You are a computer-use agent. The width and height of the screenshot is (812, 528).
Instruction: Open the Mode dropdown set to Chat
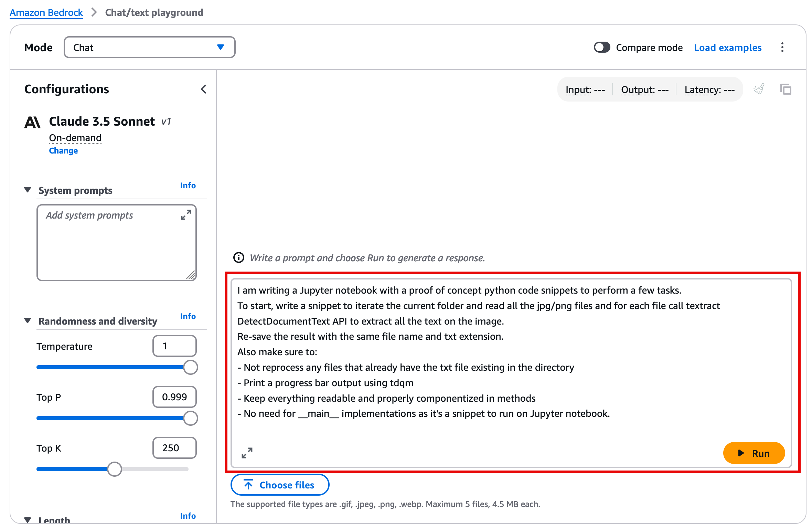[149, 47]
